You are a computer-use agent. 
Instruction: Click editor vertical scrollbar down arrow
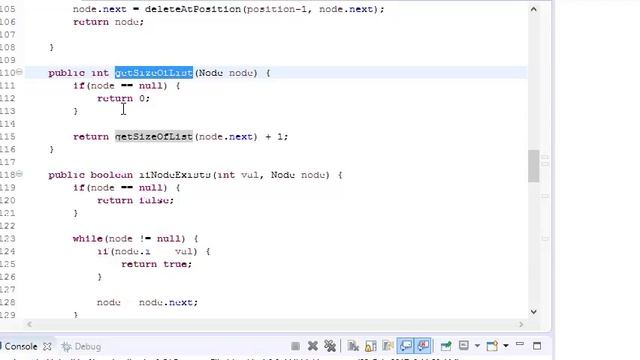tap(533, 312)
